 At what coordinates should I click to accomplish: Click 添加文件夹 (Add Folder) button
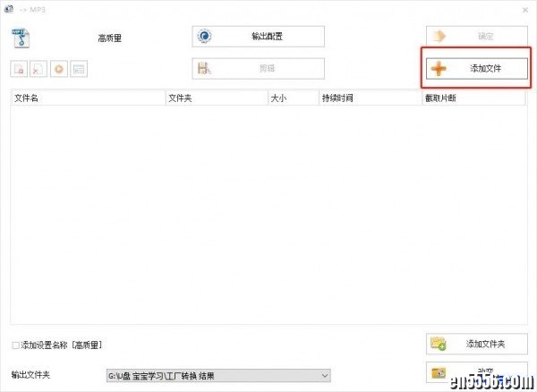[477, 344]
